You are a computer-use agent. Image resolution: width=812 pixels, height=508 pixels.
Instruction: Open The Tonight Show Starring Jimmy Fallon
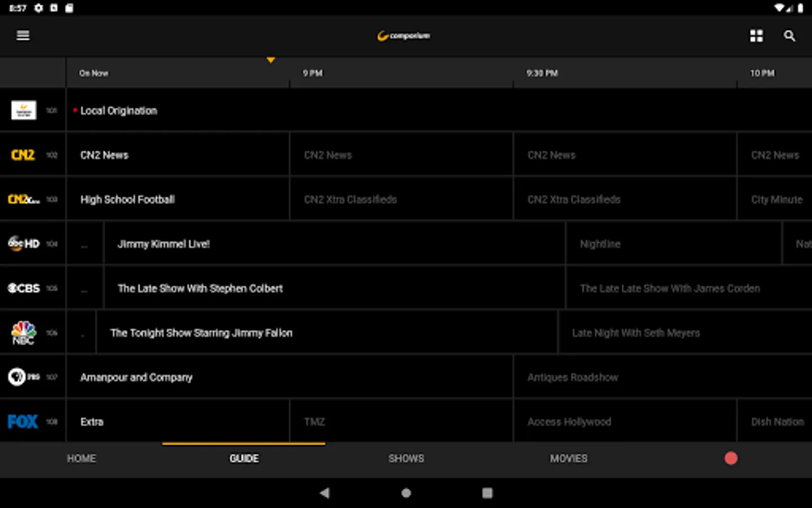(327, 332)
